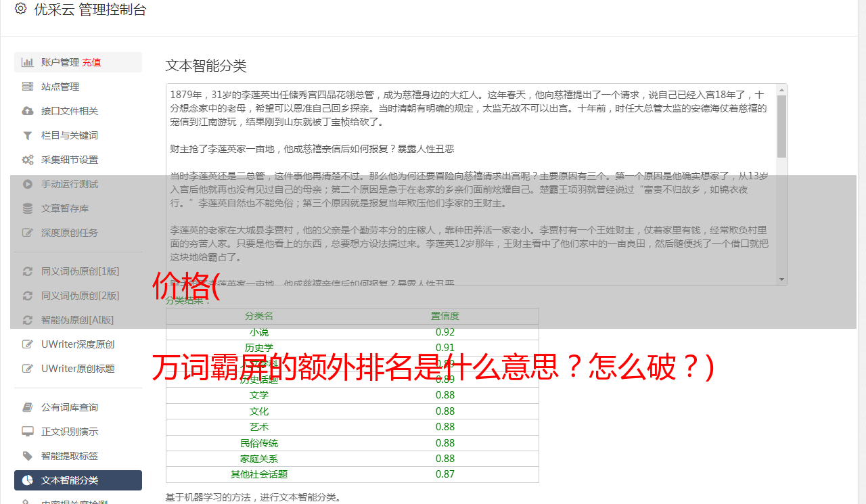
Task: Click the cloud icon next to 接口文件相关
Action: tap(28, 111)
